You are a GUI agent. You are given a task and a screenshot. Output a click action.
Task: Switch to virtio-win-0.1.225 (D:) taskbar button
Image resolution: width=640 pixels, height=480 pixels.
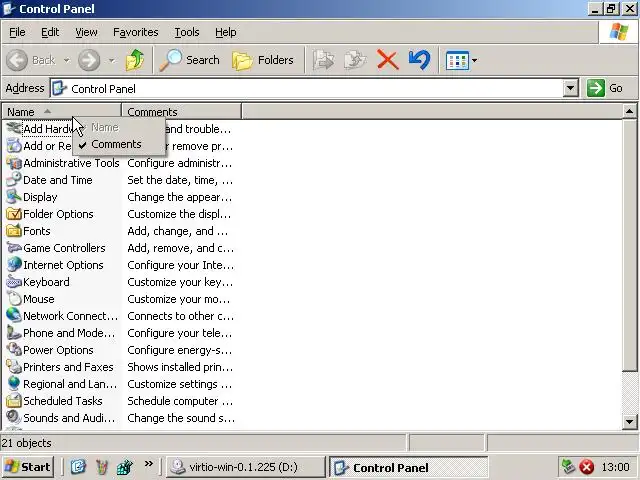(245, 467)
